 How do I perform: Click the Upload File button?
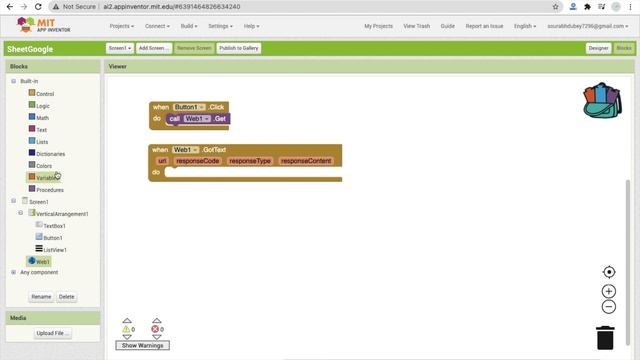coord(53,333)
